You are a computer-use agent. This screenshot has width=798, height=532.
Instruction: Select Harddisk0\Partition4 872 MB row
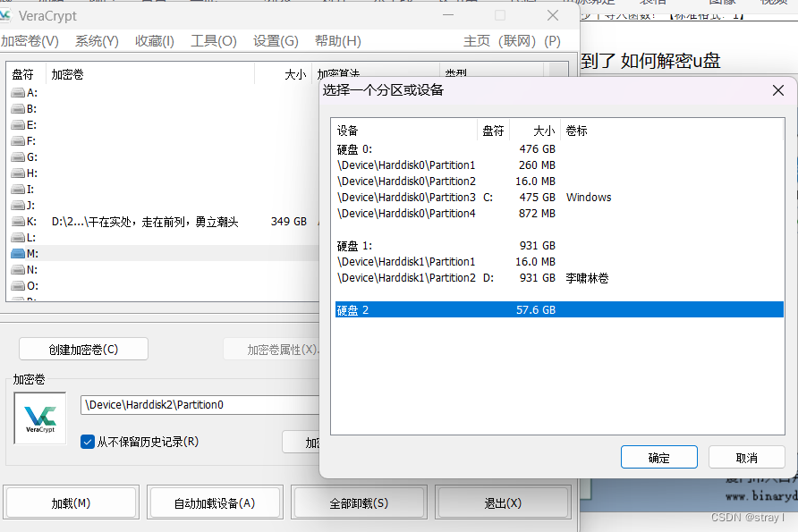point(559,214)
